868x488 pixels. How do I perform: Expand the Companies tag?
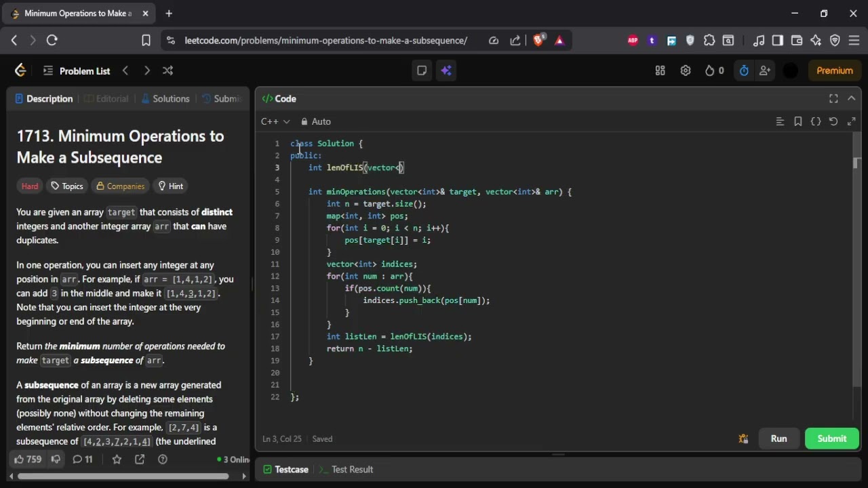point(120,186)
